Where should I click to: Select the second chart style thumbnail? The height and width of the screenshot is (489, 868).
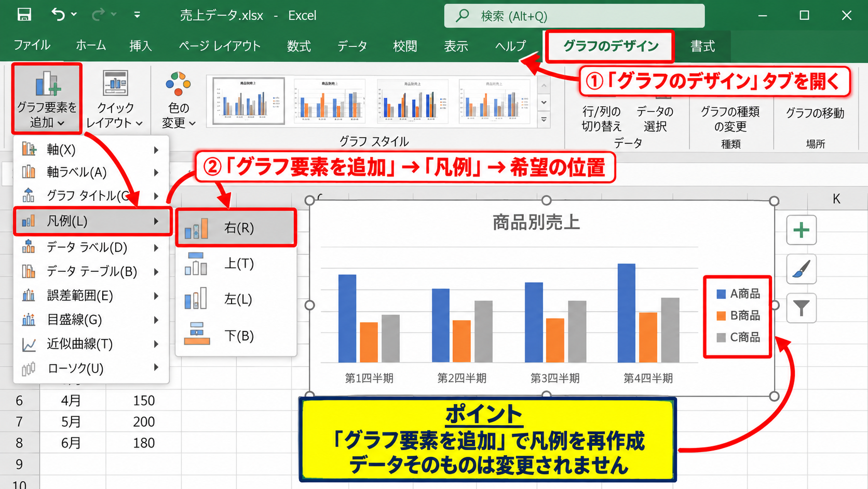click(330, 101)
